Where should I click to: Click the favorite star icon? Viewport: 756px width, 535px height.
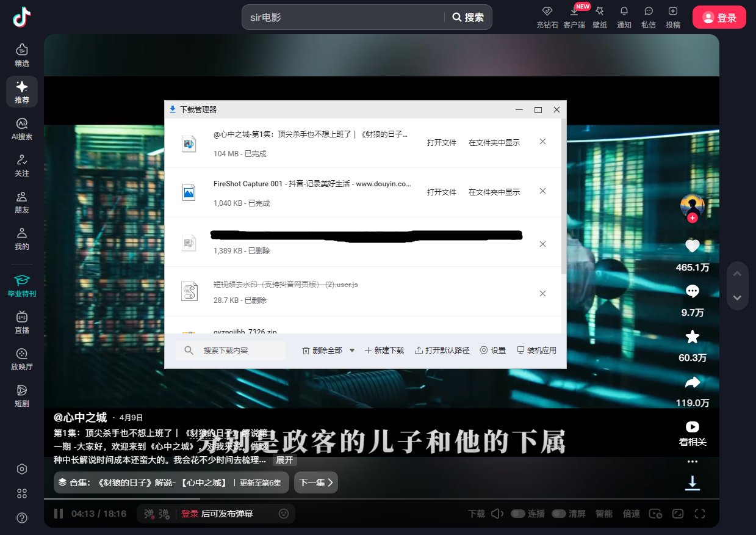(692, 337)
